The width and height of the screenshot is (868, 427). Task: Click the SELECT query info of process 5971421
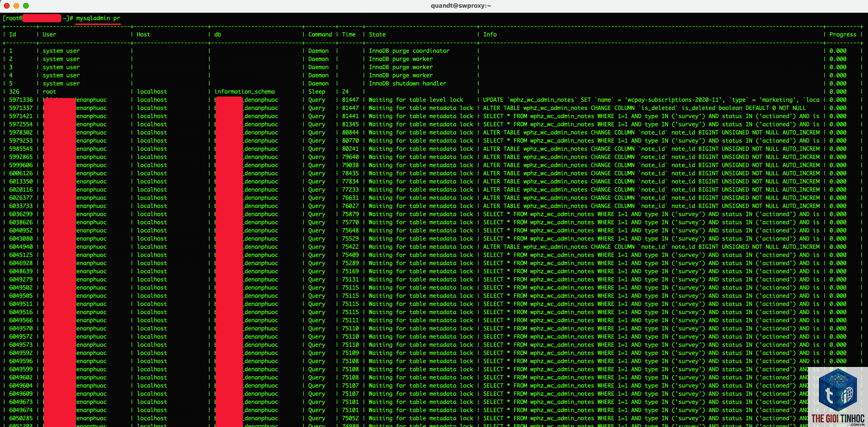coord(651,116)
